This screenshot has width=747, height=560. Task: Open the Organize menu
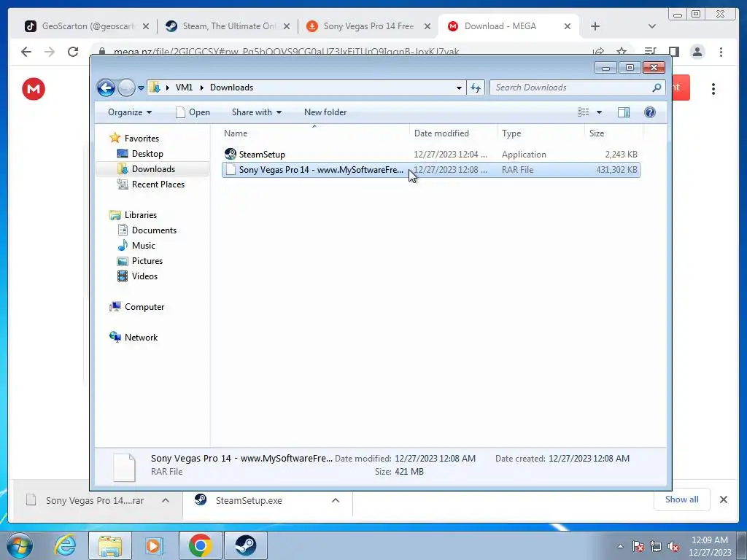click(x=130, y=112)
